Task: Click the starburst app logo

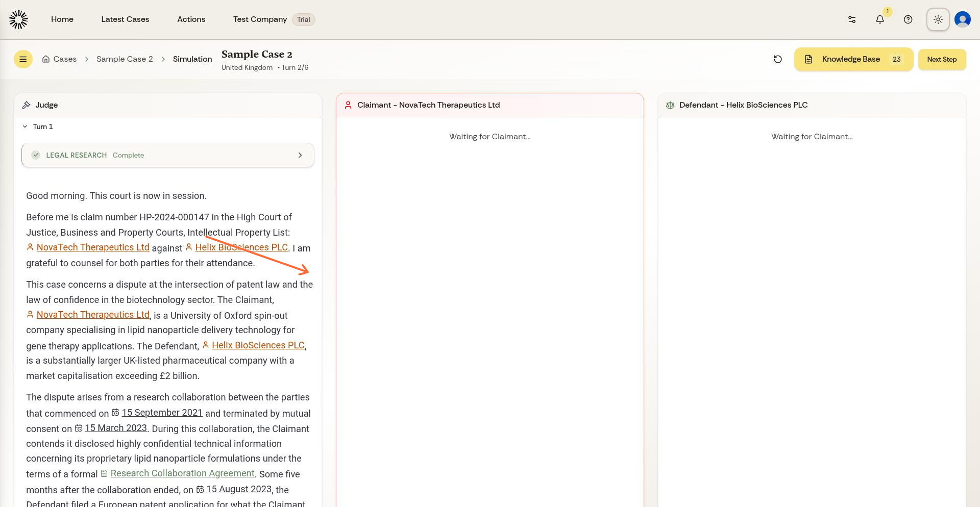Action: pyautogui.click(x=18, y=19)
